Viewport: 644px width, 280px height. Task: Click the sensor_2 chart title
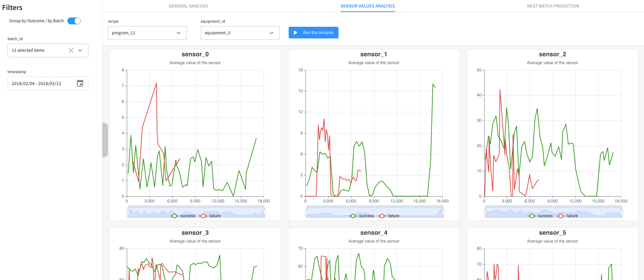click(x=553, y=54)
